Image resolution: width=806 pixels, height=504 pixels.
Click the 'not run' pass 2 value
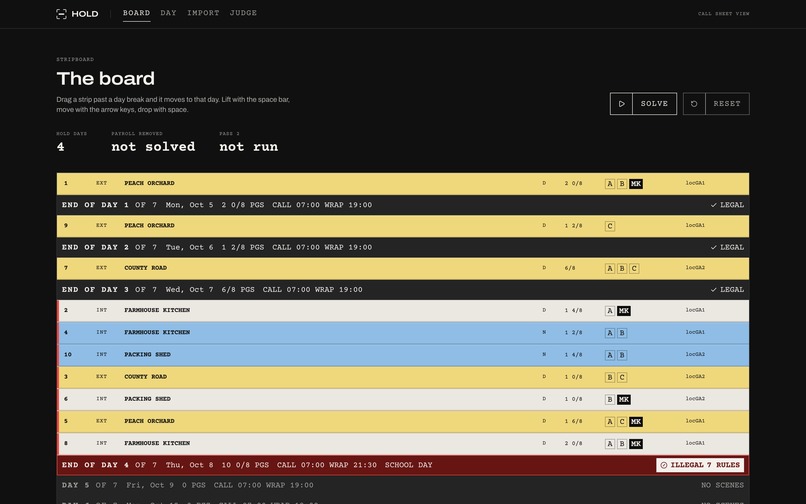click(x=249, y=147)
